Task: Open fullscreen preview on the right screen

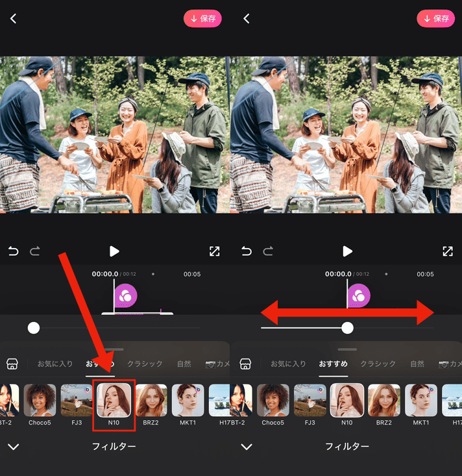Action: click(x=447, y=251)
